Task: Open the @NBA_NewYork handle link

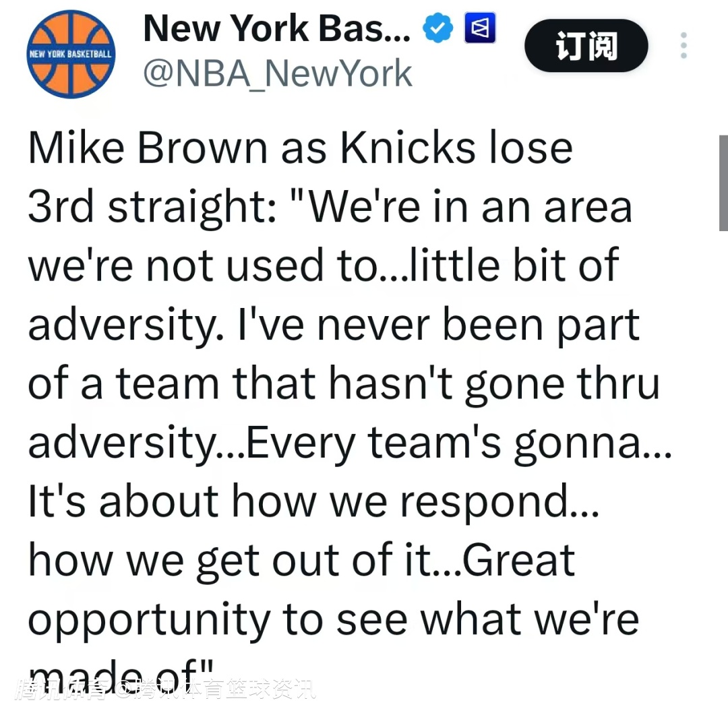Action: pyautogui.click(x=277, y=74)
